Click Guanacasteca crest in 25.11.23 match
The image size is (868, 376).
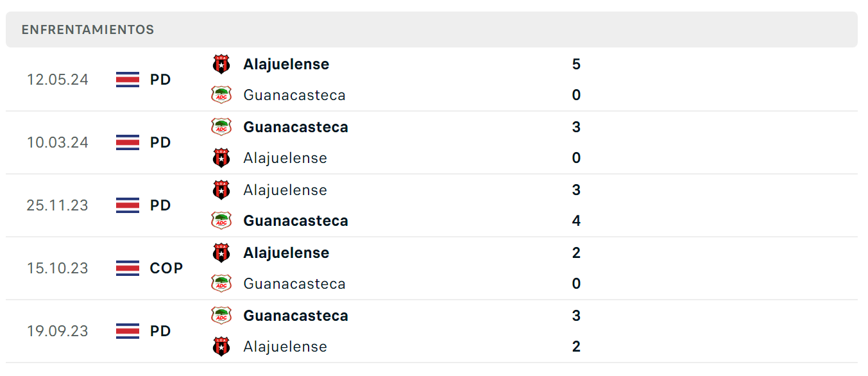point(221,221)
